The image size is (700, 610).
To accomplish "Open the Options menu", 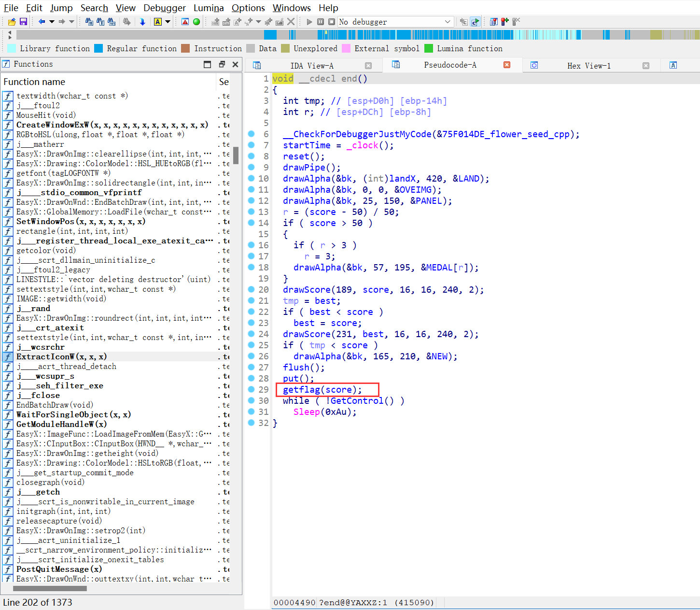I will 248,8.
